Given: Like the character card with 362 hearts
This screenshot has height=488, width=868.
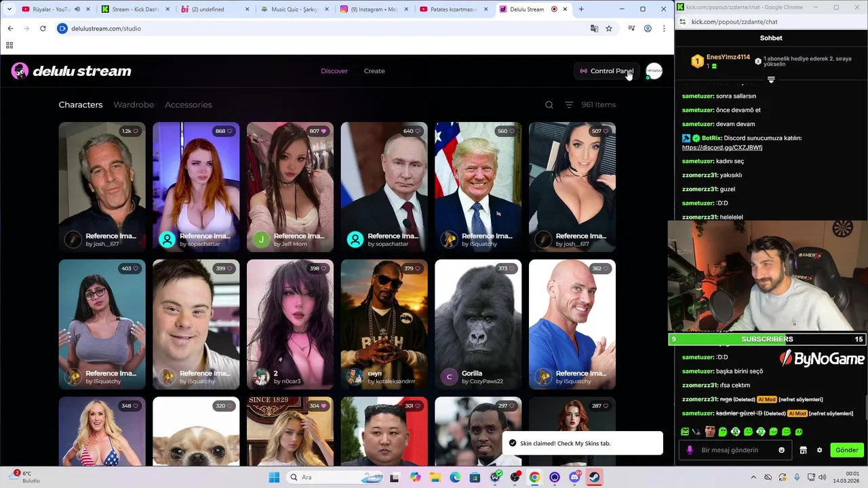Looking at the screenshot, I should [x=601, y=268].
